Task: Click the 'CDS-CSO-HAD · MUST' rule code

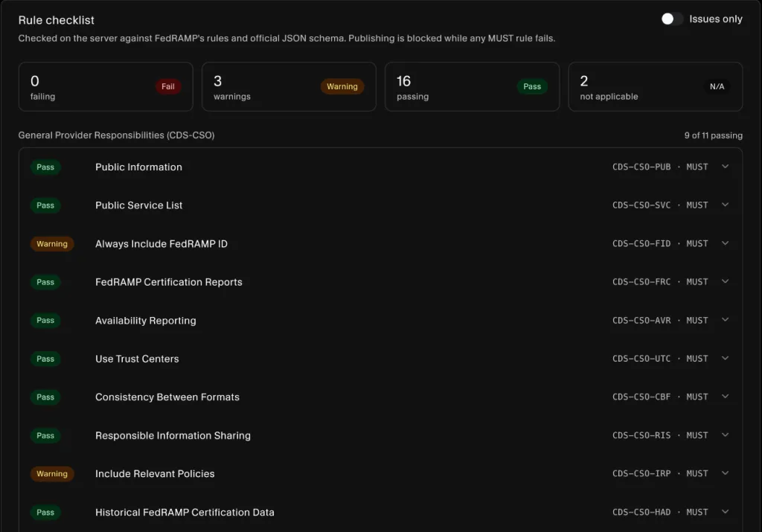Action: click(x=660, y=512)
